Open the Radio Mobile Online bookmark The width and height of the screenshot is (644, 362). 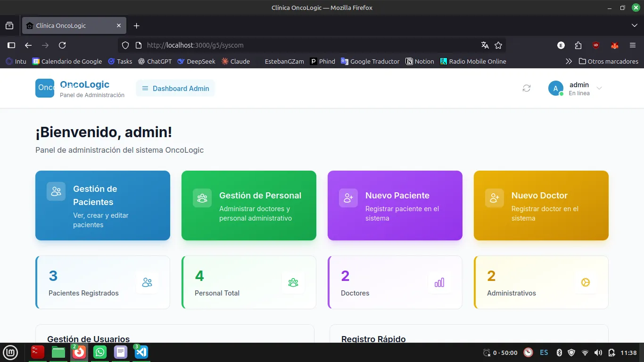[x=473, y=61]
